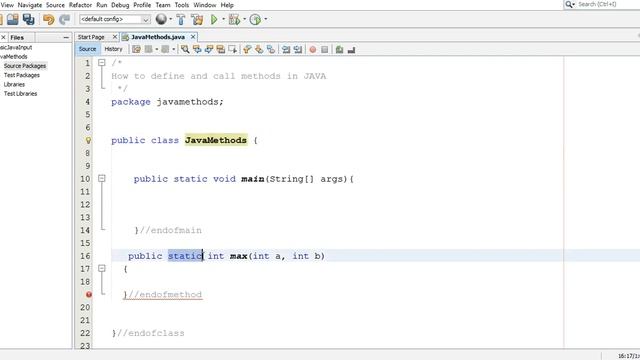Click Find Previous Occurrence icon
Viewport: 640px width, 360px height.
[x=197, y=49]
